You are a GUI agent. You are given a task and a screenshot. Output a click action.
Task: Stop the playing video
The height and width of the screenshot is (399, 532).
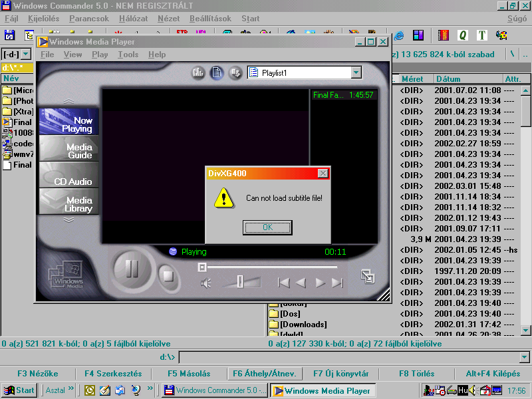point(168,275)
